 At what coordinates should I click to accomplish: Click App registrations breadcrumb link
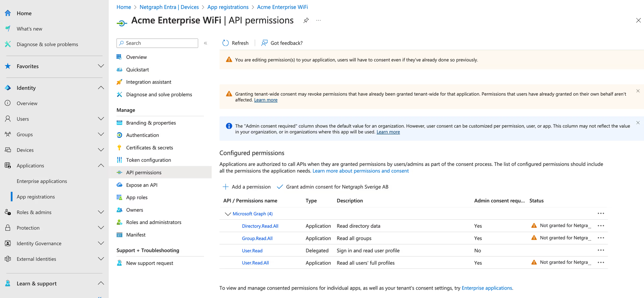[228, 7]
